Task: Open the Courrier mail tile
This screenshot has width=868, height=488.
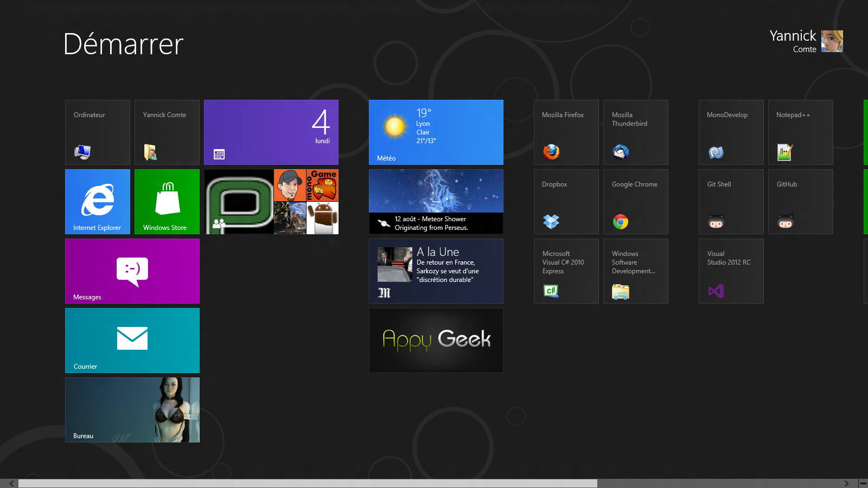Action: coord(132,341)
